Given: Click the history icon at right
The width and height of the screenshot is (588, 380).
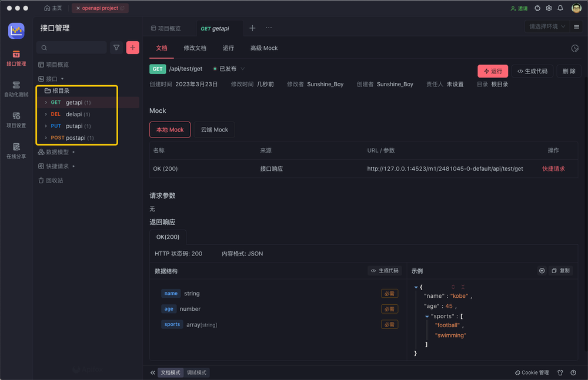Looking at the screenshot, I should pyautogui.click(x=575, y=48).
